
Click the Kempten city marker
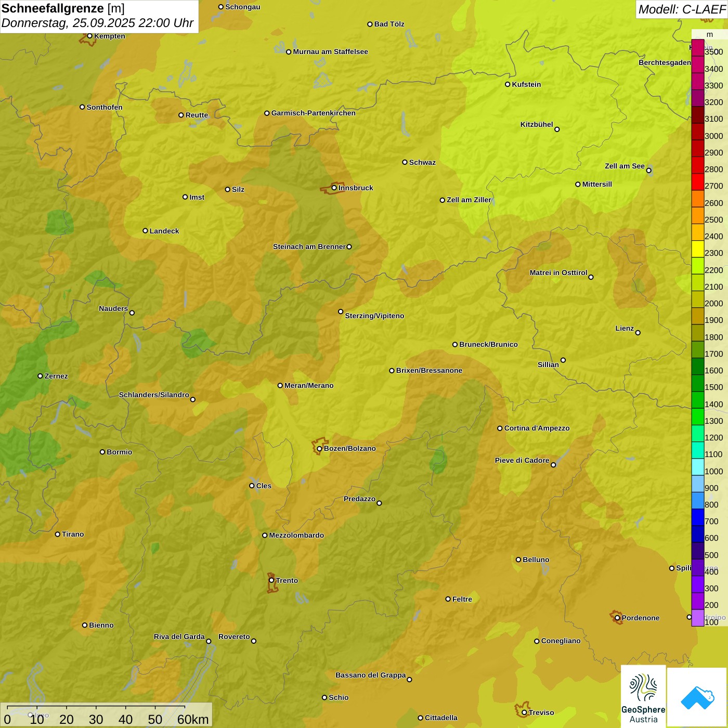89,36
